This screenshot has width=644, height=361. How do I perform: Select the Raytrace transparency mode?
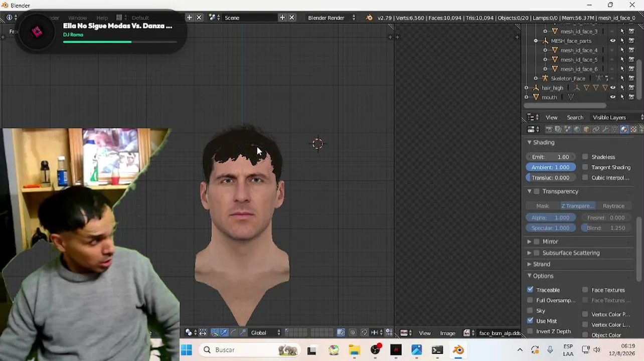click(613, 206)
